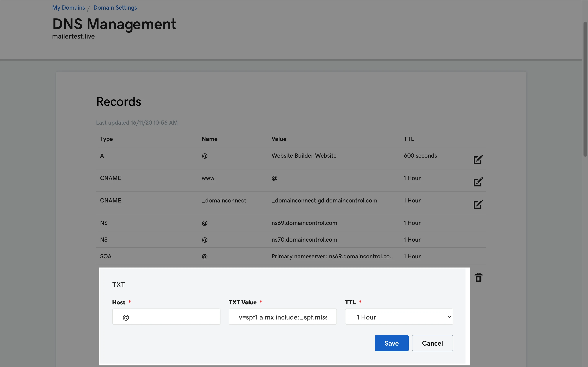Cancel editing the TXT record
The width and height of the screenshot is (588, 367).
tap(432, 343)
